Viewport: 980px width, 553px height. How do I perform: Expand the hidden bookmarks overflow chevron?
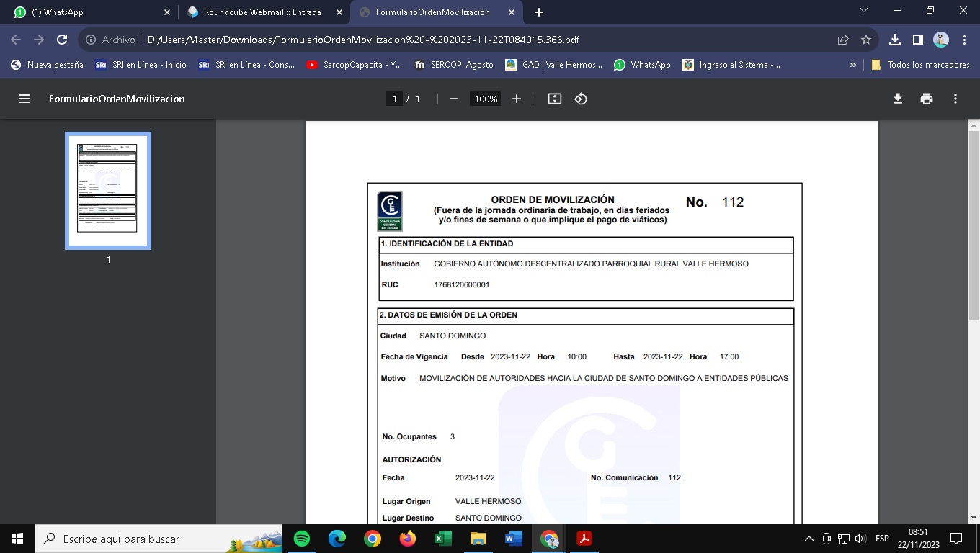[x=853, y=65]
